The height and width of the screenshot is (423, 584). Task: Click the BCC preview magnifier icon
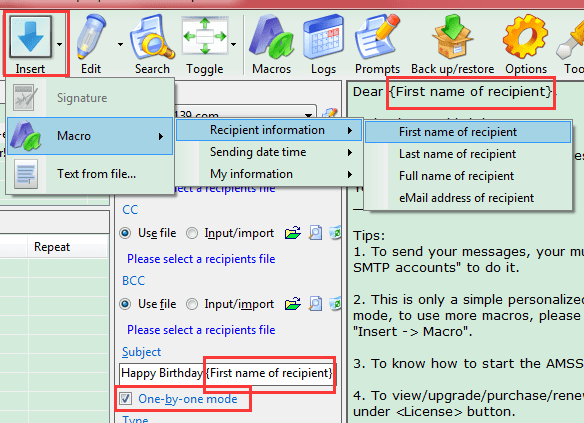pyautogui.click(x=315, y=304)
